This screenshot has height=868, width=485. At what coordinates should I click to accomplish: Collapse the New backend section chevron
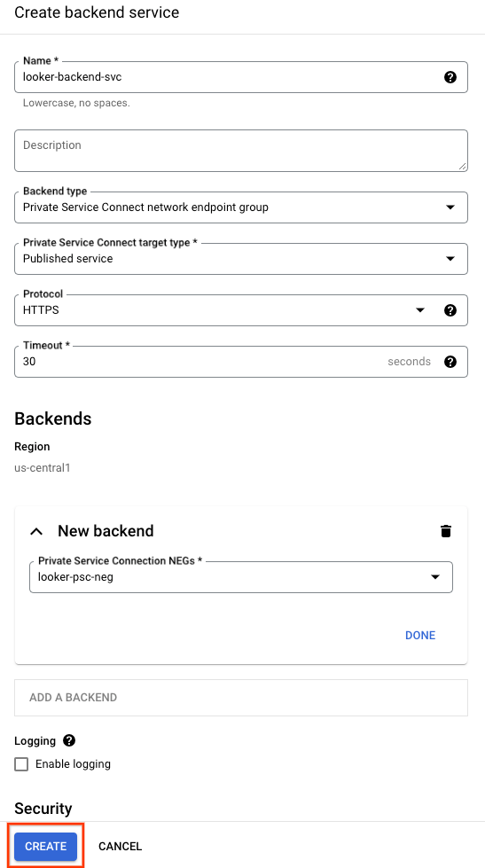click(x=36, y=531)
